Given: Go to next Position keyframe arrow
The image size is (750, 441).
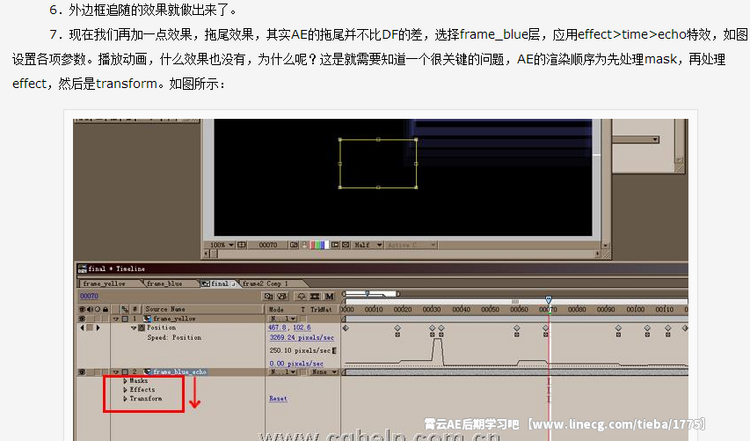Looking at the screenshot, I should pyautogui.click(x=98, y=328).
